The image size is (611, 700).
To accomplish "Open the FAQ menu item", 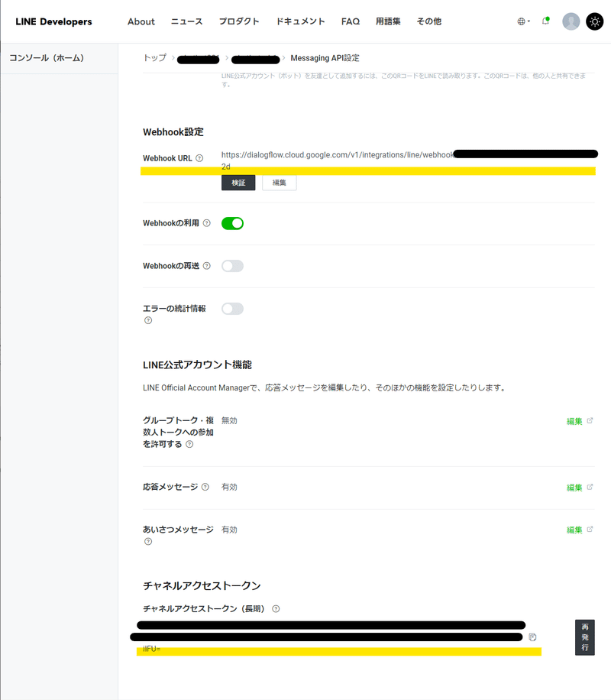I will (x=351, y=21).
